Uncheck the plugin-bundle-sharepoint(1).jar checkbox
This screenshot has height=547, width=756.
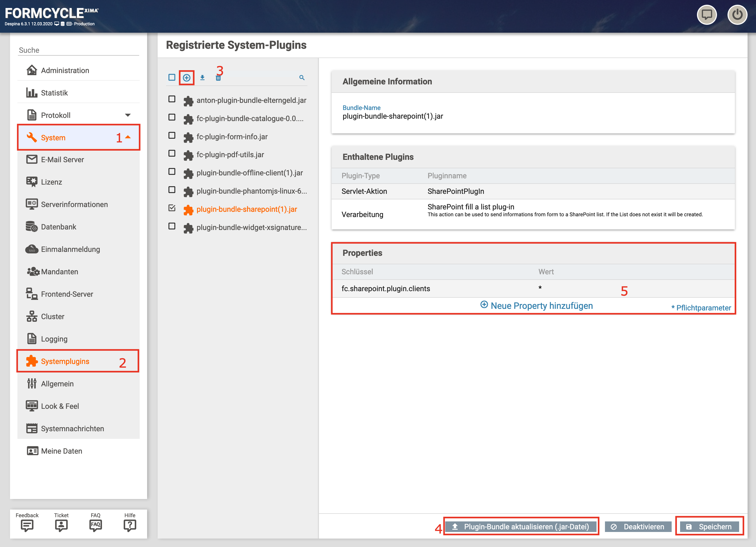click(172, 208)
